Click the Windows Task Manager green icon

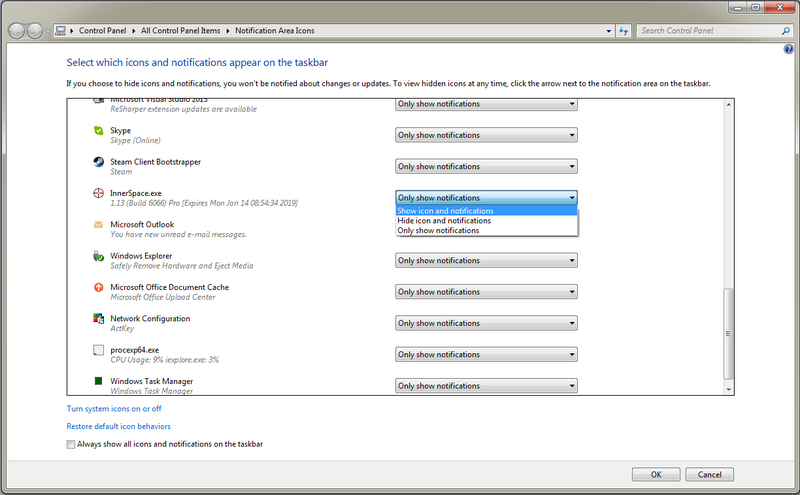pos(98,381)
